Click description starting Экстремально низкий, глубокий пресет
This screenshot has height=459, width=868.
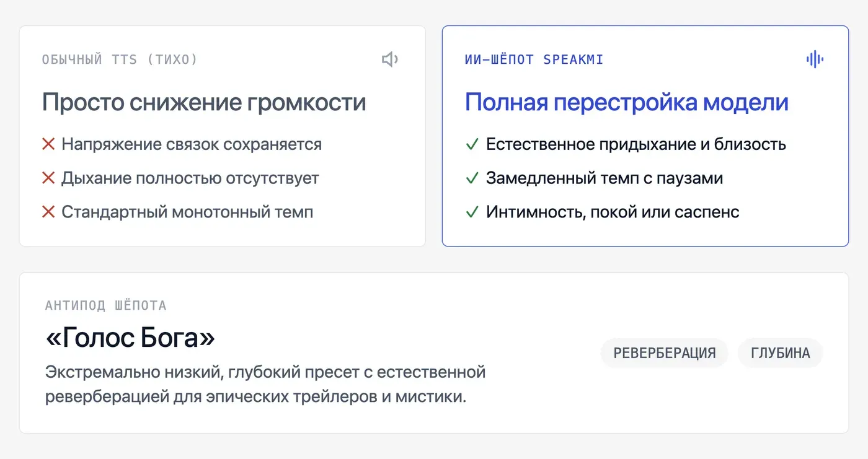(265, 385)
